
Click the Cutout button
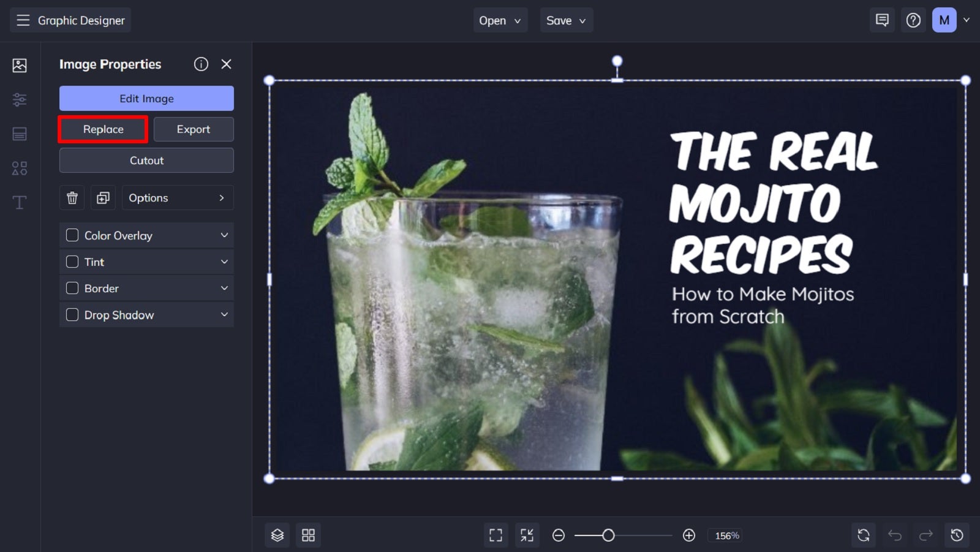point(146,160)
